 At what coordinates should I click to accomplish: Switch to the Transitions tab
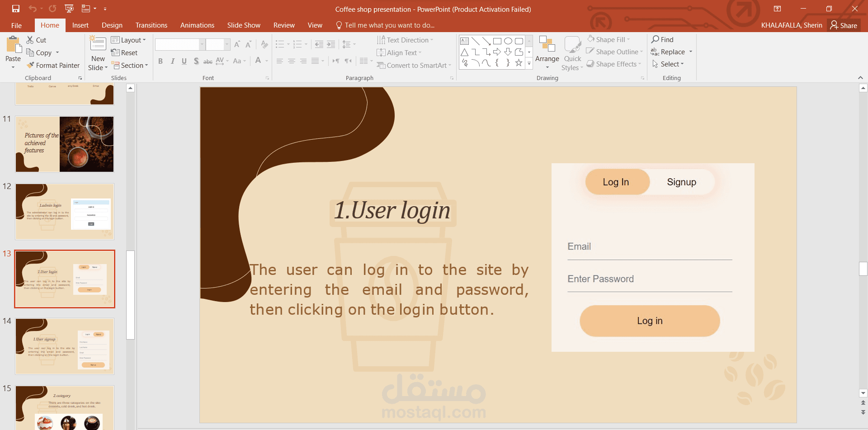tap(151, 25)
